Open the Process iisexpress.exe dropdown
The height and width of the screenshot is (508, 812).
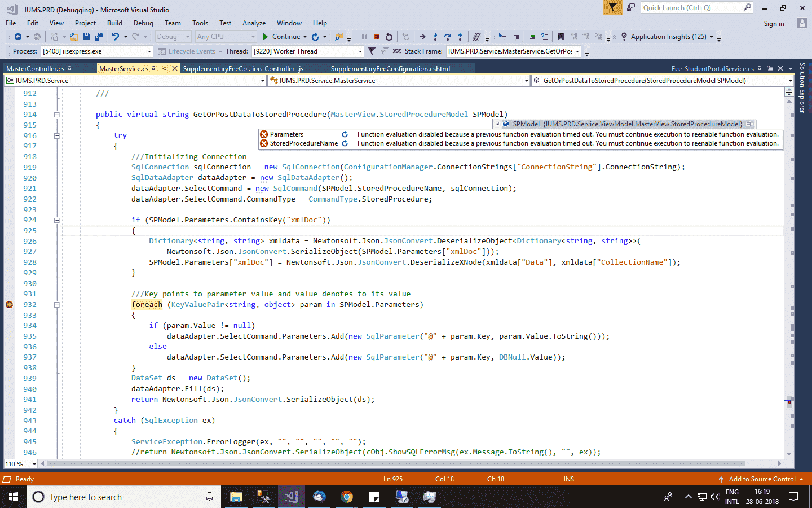tap(97, 51)
